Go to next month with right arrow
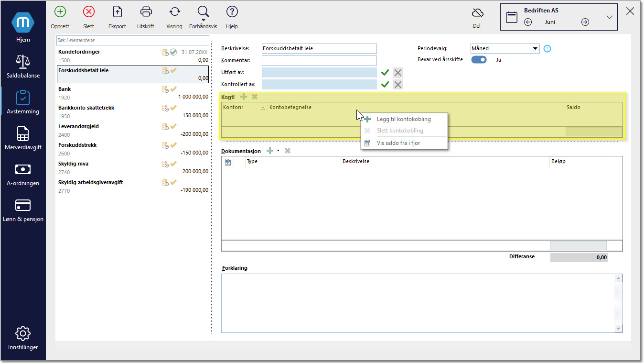 click(x=585, y=22)
